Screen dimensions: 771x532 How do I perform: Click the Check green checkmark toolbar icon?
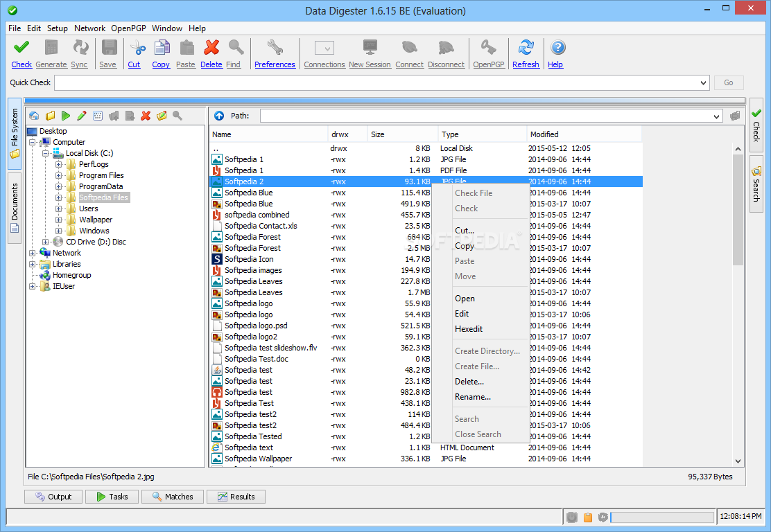(21, 48)
